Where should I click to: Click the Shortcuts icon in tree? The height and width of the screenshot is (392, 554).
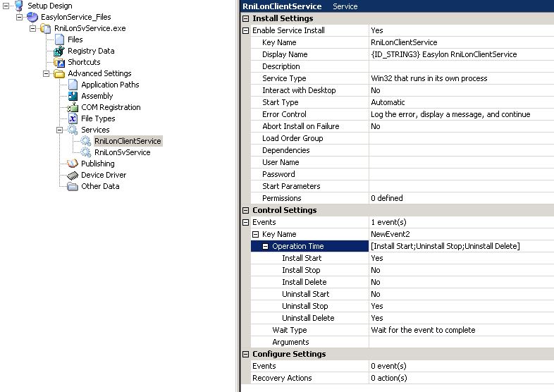click(x=59, y=62)
